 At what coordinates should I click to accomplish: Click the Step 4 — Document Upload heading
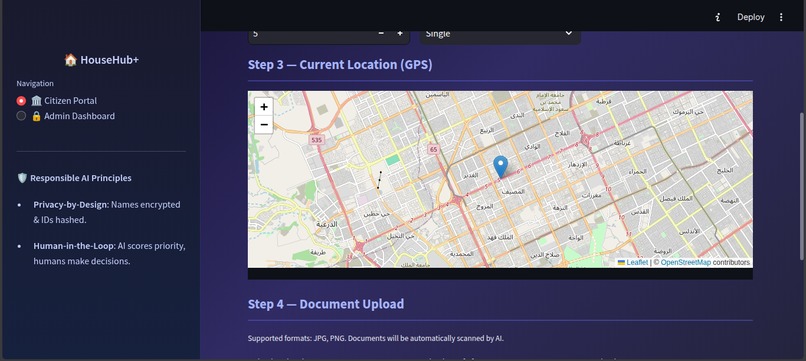tap(326, 304)
